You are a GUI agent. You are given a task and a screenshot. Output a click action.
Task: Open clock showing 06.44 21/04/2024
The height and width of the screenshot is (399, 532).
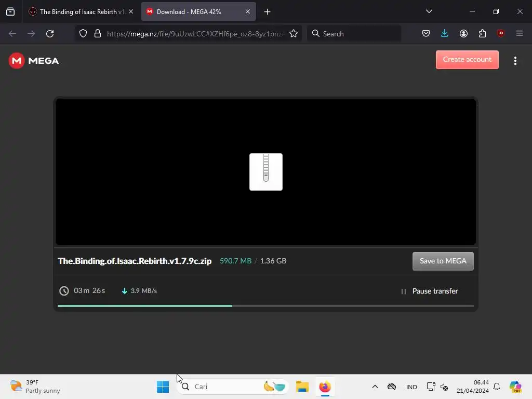(x=473, y=387)
